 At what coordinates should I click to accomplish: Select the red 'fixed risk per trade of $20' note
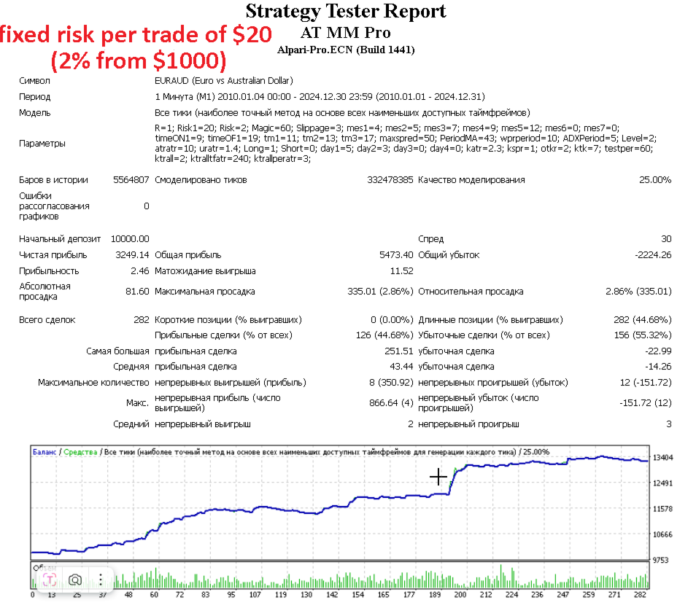click(x=136, y=34)
